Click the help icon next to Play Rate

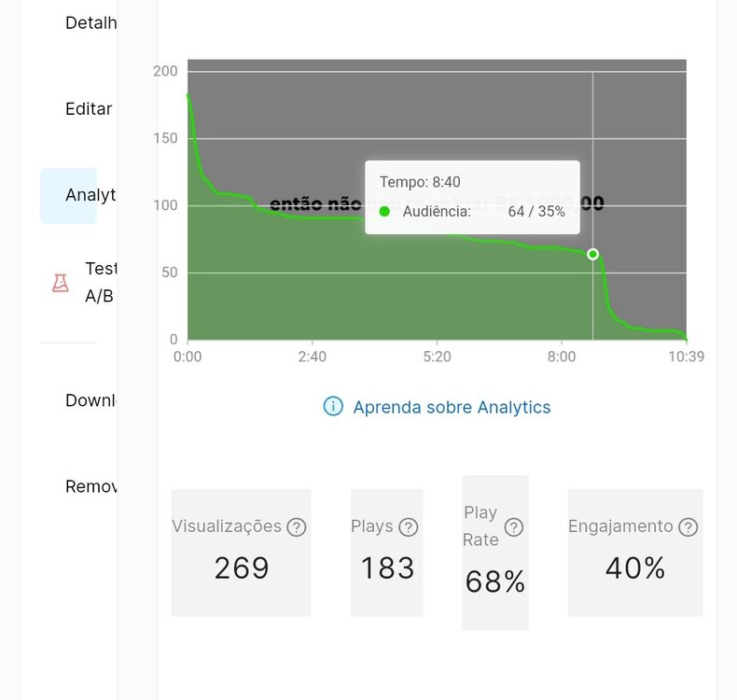tap(514, 527)
